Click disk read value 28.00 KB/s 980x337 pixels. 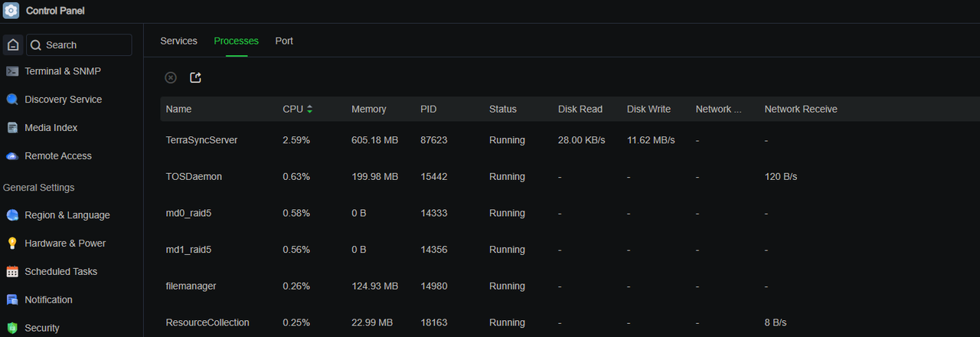click(582, 140)
